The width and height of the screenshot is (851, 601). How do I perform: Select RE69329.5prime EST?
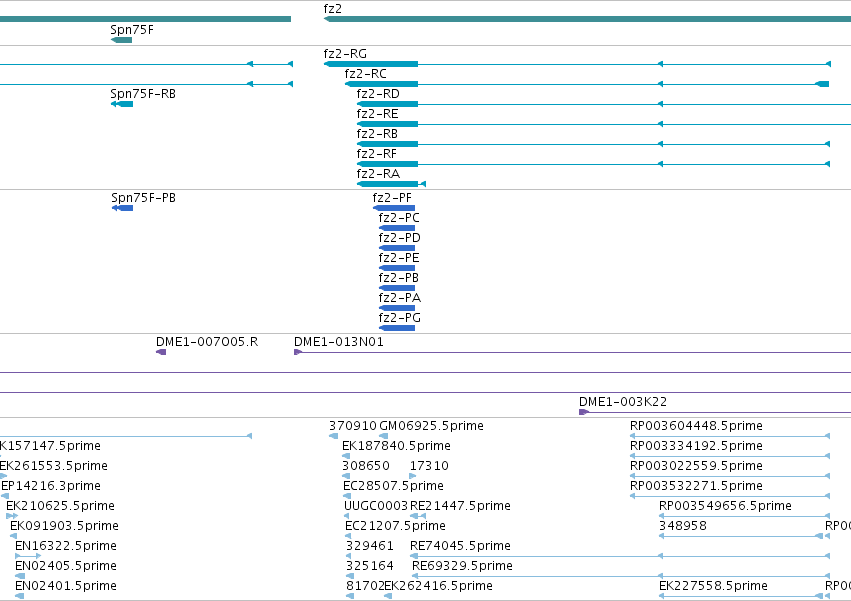click(x=621, y=576)
